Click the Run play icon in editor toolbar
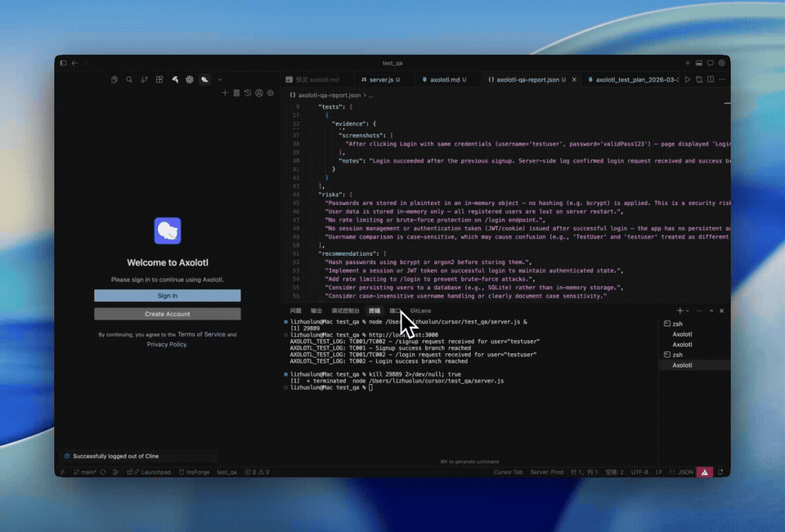Image resolution: width=785 pixels, height=532 pixels. [688, 79]
